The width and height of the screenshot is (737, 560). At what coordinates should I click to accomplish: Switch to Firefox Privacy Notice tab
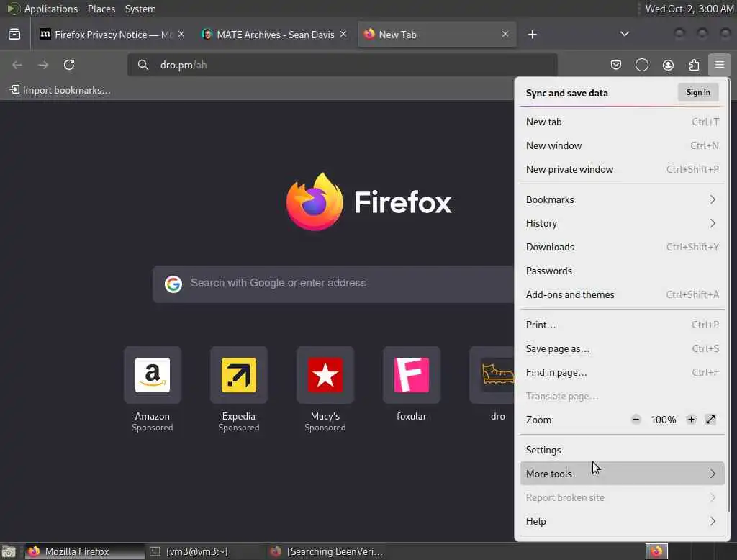112,35
